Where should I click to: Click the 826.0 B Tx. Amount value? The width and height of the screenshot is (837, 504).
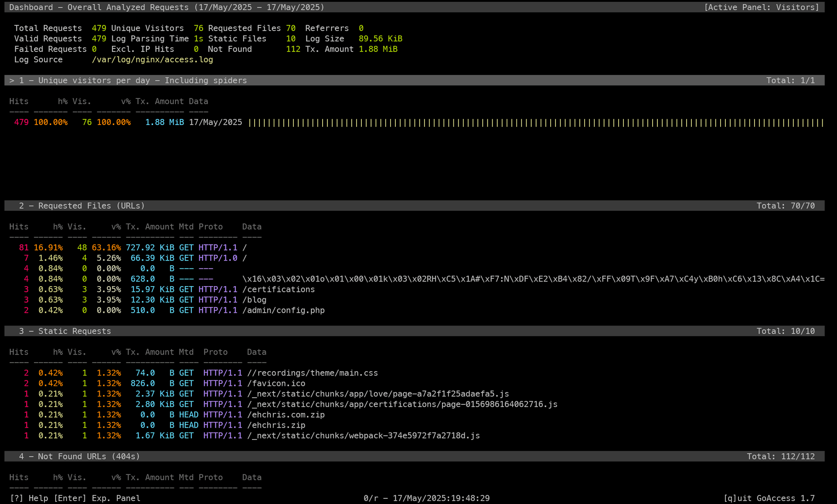(x=152, y=383)
